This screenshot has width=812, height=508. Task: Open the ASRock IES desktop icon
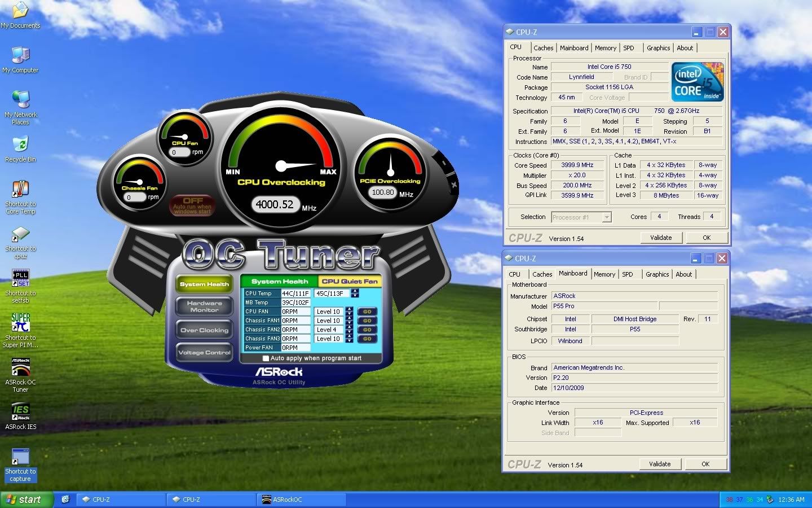click(20, 416)
